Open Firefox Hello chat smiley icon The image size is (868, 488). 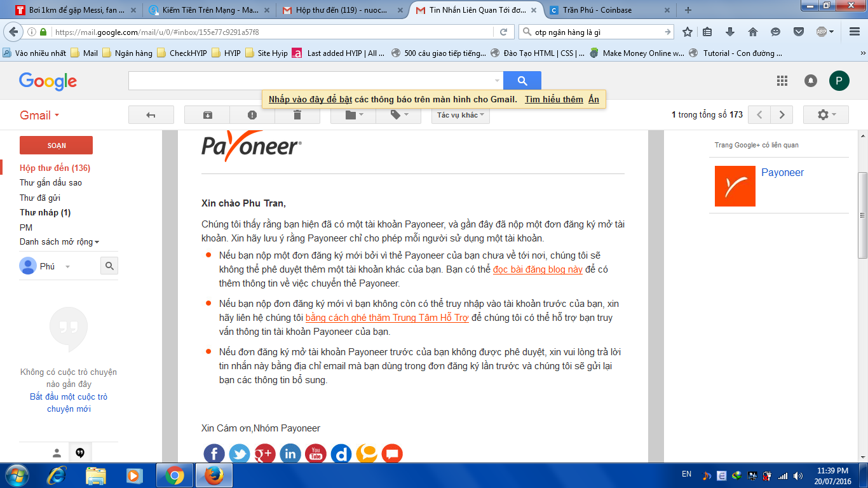(x=776, y=32)
